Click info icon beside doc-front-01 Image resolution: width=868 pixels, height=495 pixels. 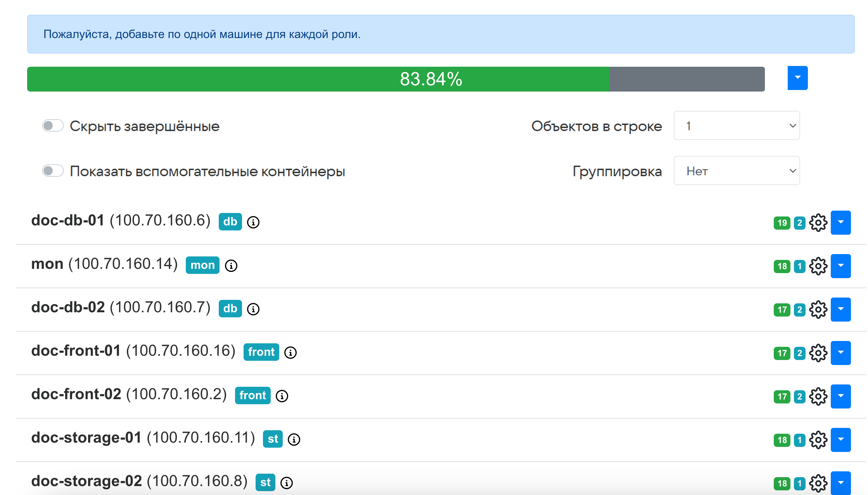(290, 353)
